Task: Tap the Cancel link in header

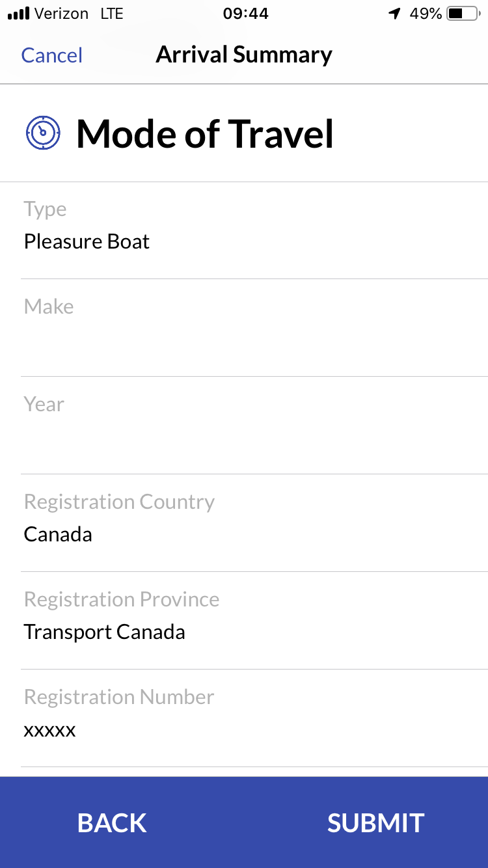Action: (52, 55)
